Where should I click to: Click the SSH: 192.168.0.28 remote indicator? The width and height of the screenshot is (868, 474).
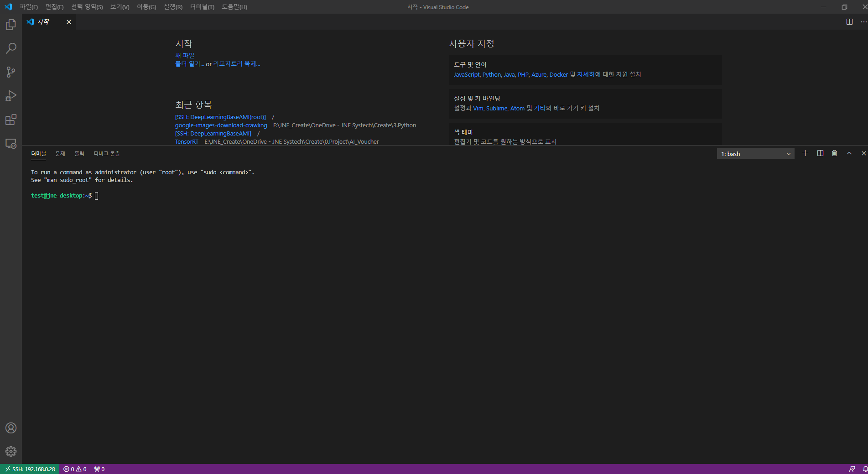coord(30,469)
